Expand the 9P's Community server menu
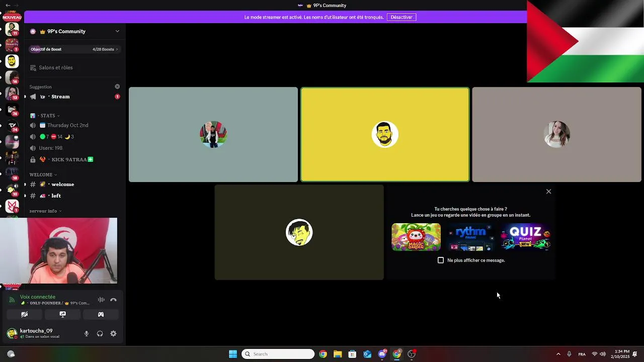Screen dimensions: 644x362 pyautogui.click(x=74, y=31)
